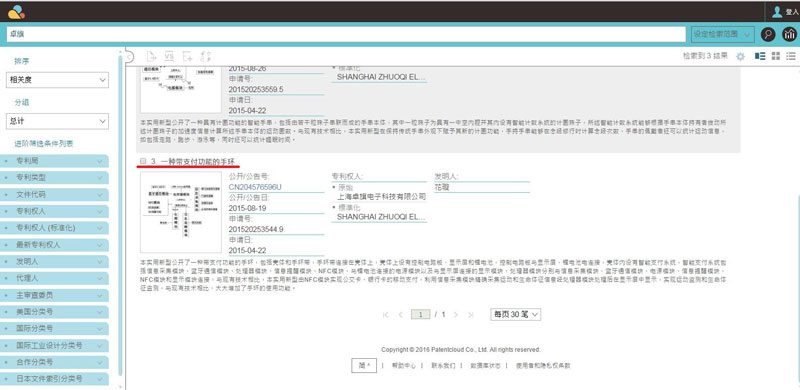This screenshot has height=390, width=800.
Task: Click the 使用者和隐私权条款 link
Action: (x=543, y=365)
